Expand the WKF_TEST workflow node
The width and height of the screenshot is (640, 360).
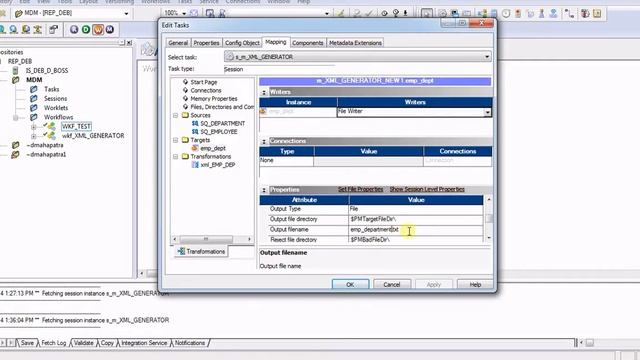[33, 127]
